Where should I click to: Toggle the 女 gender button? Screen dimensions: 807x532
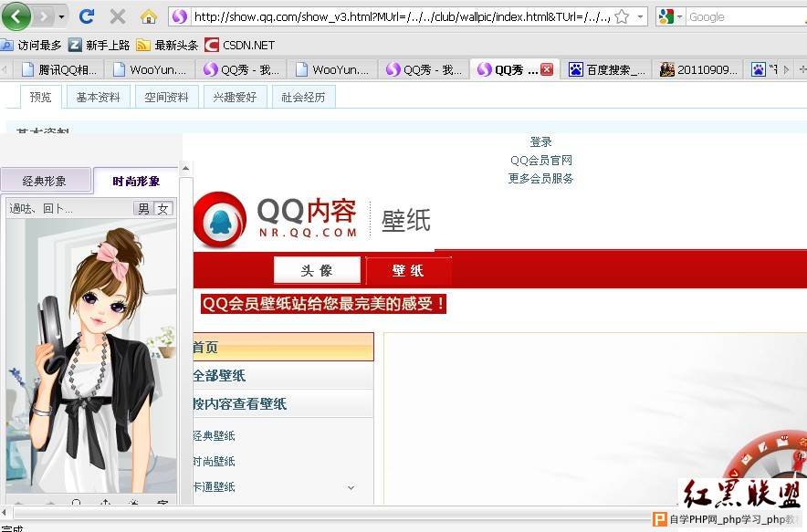pos(163,208)
